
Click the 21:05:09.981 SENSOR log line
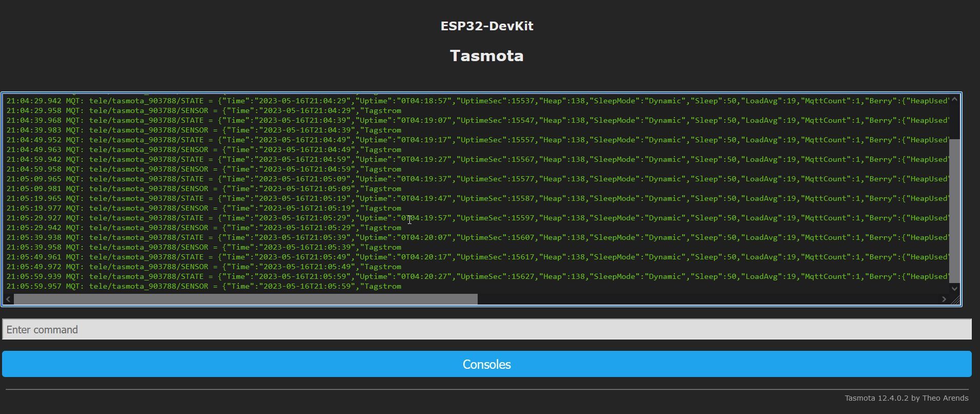(x=204, y=189)
